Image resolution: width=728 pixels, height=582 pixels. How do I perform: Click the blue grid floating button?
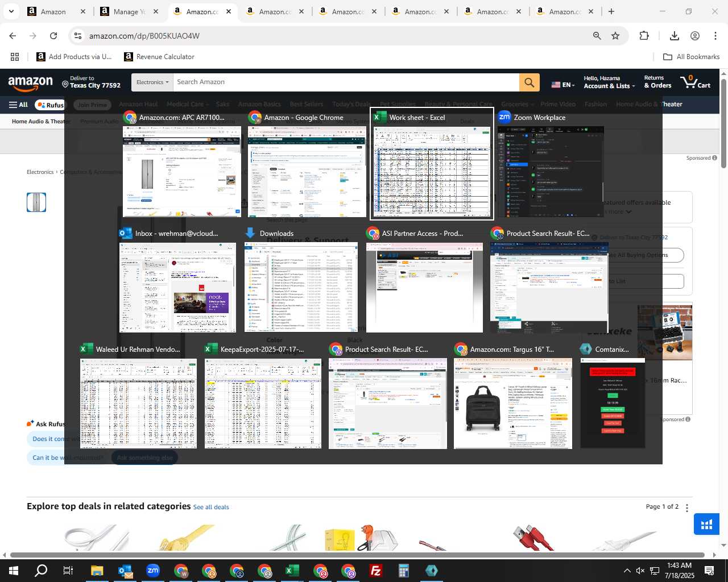(707, 524)
